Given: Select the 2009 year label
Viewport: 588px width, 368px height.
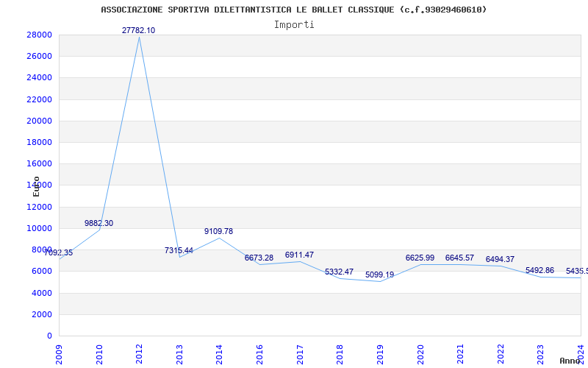Looking at the screenshot, I should point(60,355).
